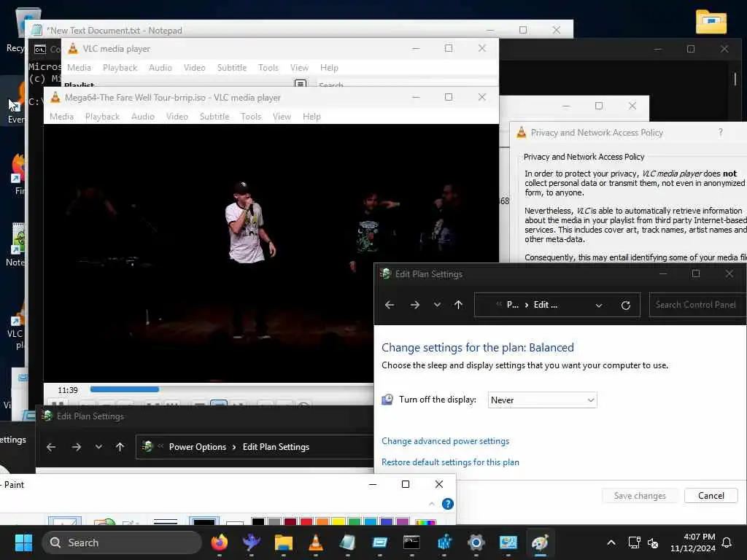Click the muted volume icon in the system tray

click(x=653, y=542)
